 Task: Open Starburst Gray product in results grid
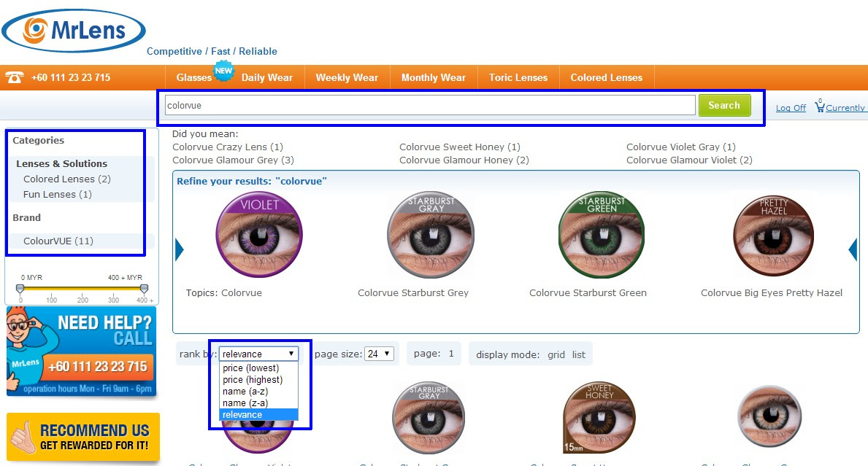pos(429,418)
